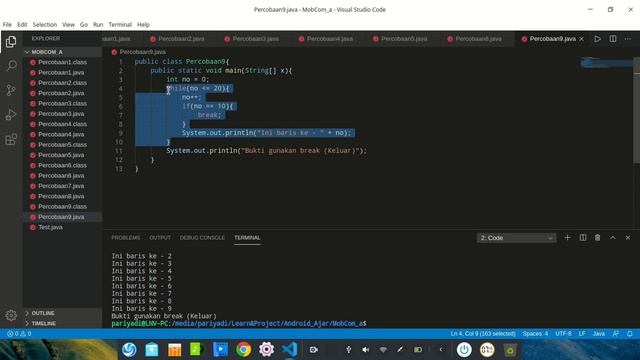
Task: Switch to the DEBUG CONSOLE tab
Action: click(202, 238)
